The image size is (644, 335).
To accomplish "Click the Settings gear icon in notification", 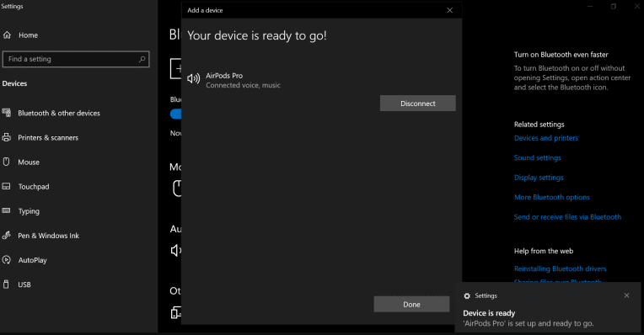I will 467,296.
